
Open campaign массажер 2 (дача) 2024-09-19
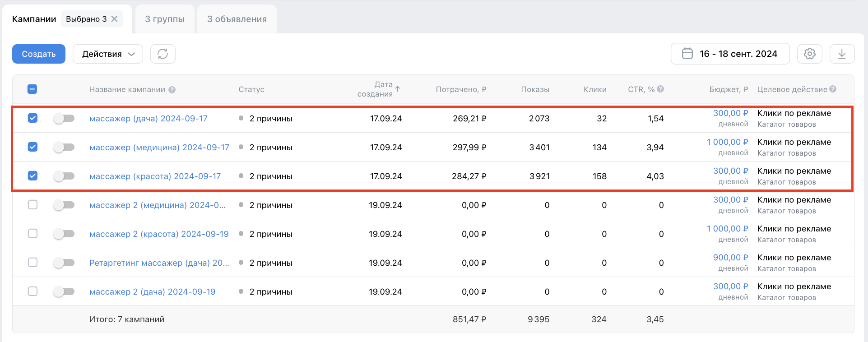click(x=153, y=292)
